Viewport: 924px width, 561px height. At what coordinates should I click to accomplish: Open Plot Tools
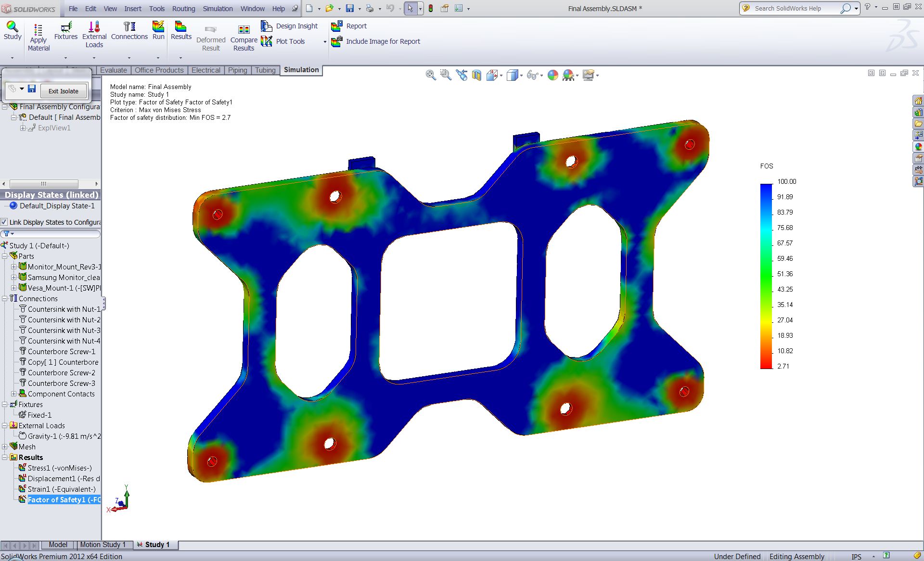[283, 41]
